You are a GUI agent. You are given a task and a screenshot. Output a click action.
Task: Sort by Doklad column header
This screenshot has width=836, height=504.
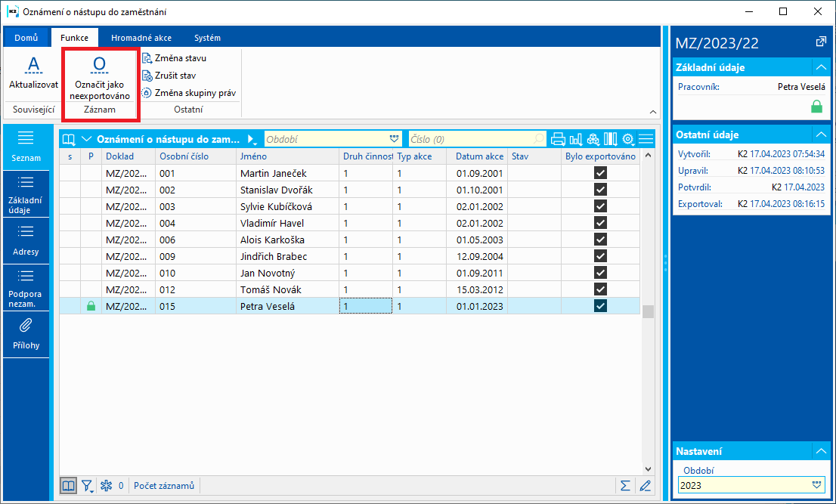click(x=128, y=156)
